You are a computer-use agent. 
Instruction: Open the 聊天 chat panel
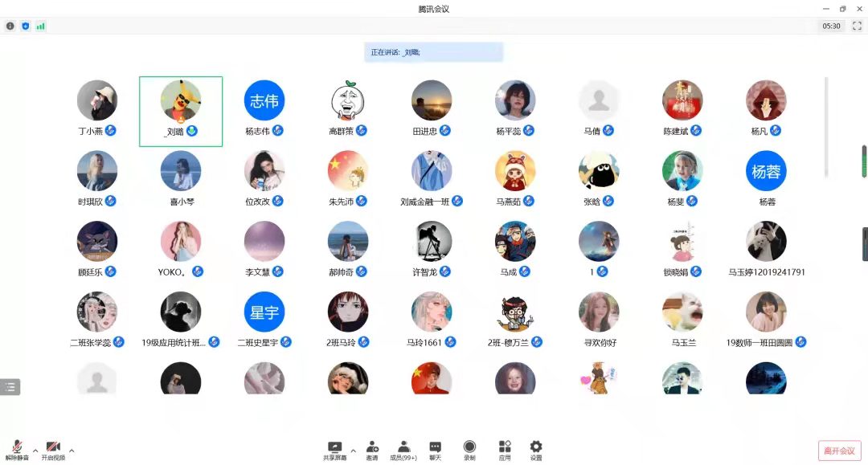tap(435, 450)
